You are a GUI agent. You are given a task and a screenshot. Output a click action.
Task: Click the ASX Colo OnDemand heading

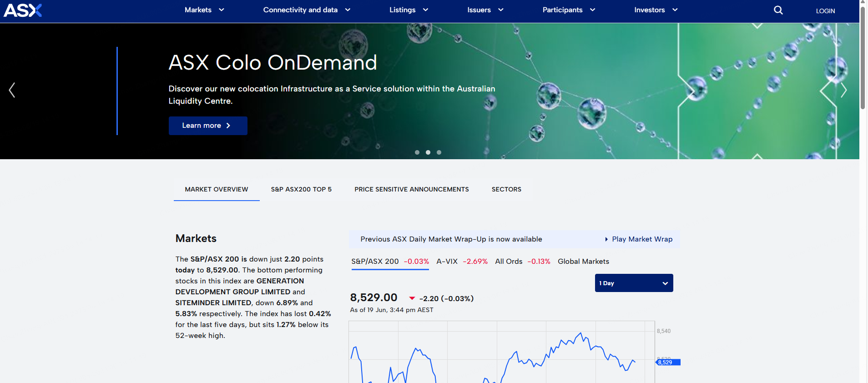(273, 62)
